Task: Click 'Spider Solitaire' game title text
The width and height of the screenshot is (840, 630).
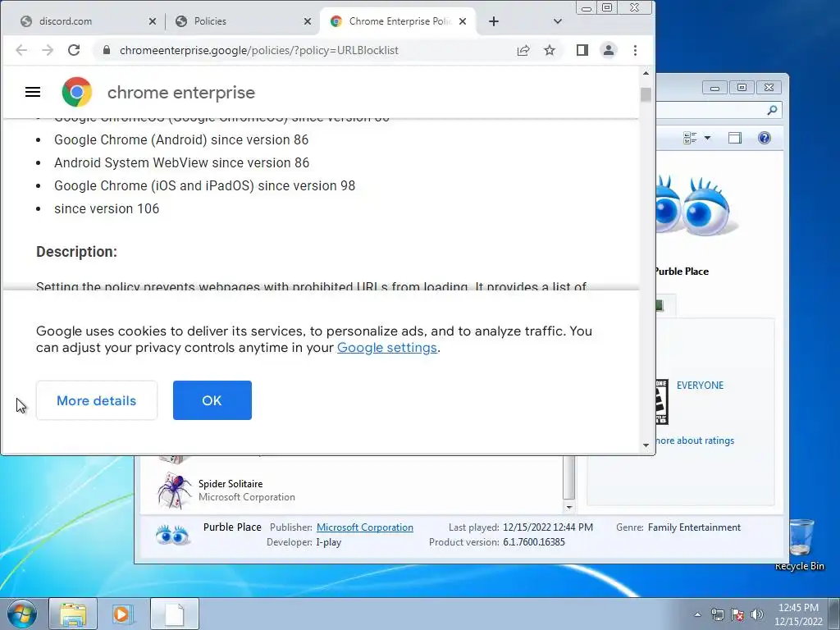Action: [x=231, y=484]
